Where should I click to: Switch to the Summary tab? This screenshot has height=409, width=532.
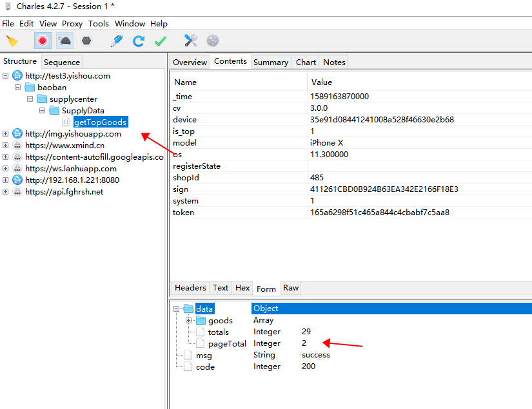271,62
